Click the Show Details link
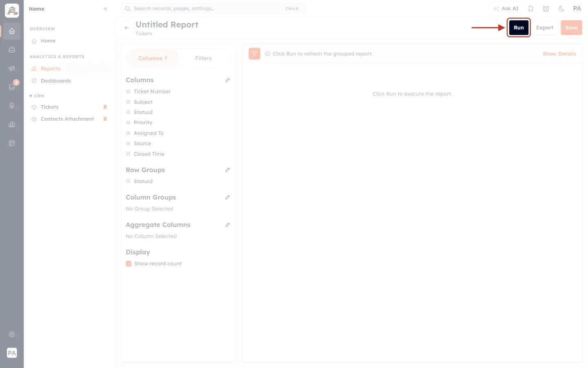 point(559,54)
